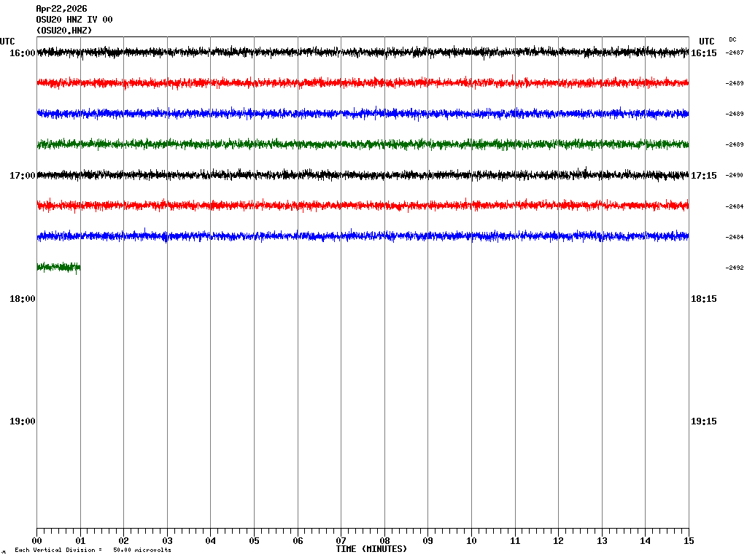Click the Apr22,2026 date header
Image resolution: width=747 pixels, height=560 pixels.
(x=61, y=9)
